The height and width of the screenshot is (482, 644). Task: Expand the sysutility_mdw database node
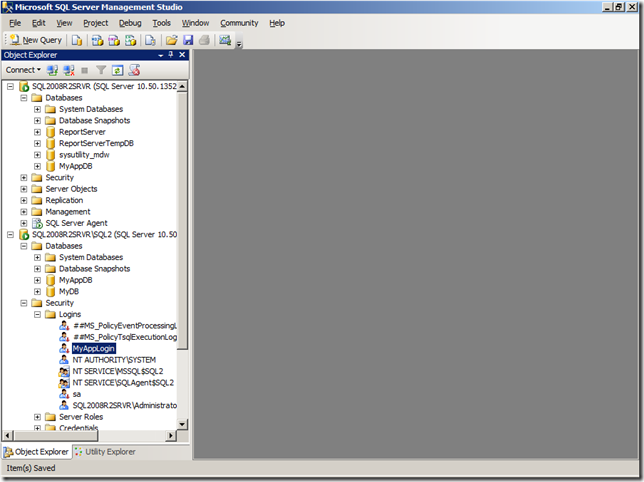click(x=37, y=155)
